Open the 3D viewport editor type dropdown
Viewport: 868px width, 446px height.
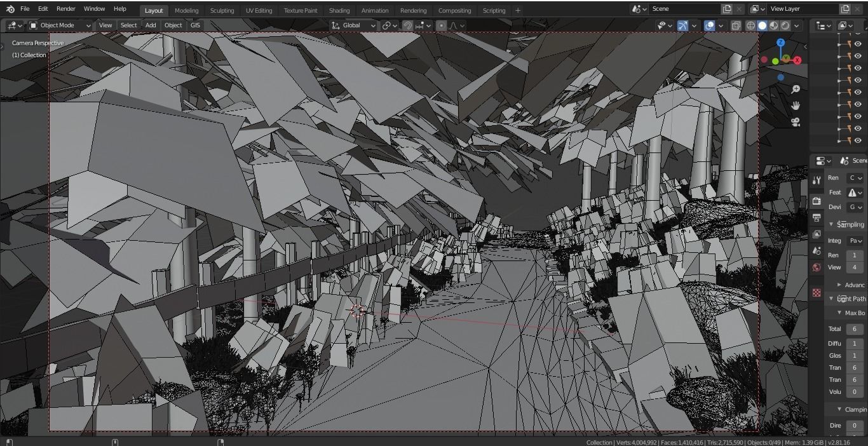coord(14,25)
